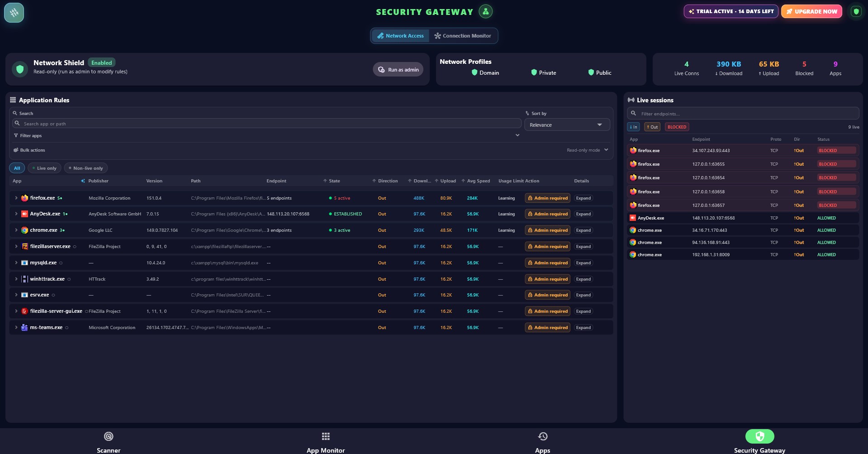Click Admin required for firefox.exe

coord(548,198)
